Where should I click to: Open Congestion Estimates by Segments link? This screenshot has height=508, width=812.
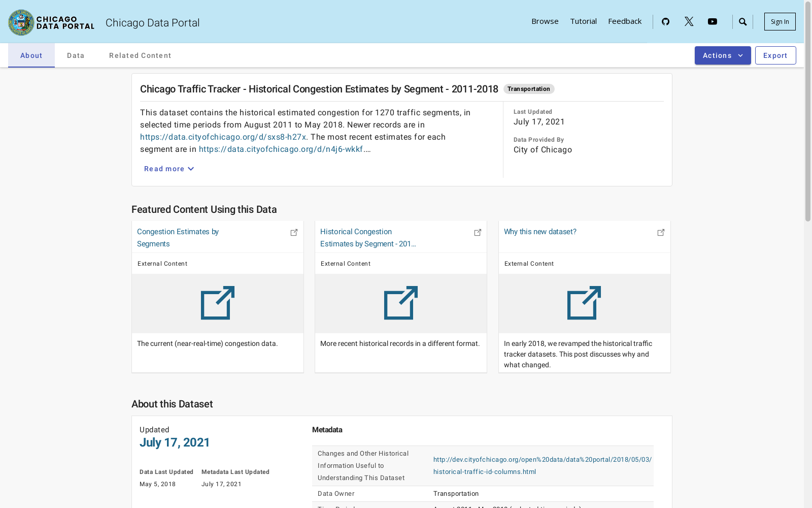coord(178,238)
